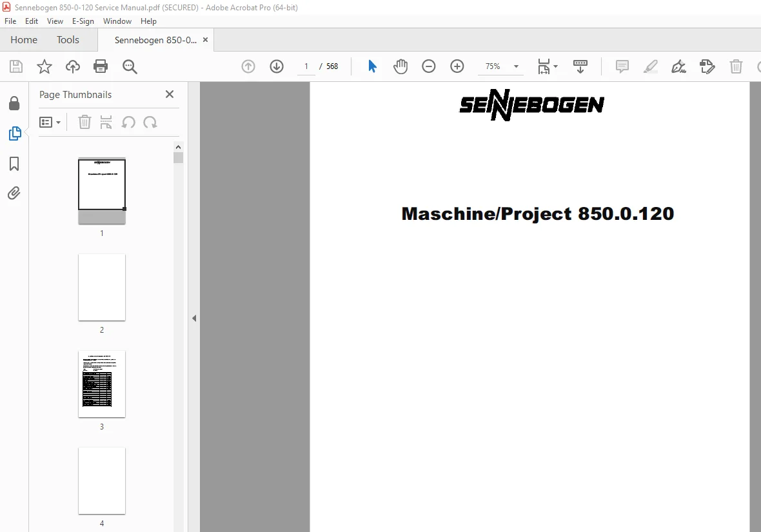Select page 2 thumbnail

click(102, 288)
